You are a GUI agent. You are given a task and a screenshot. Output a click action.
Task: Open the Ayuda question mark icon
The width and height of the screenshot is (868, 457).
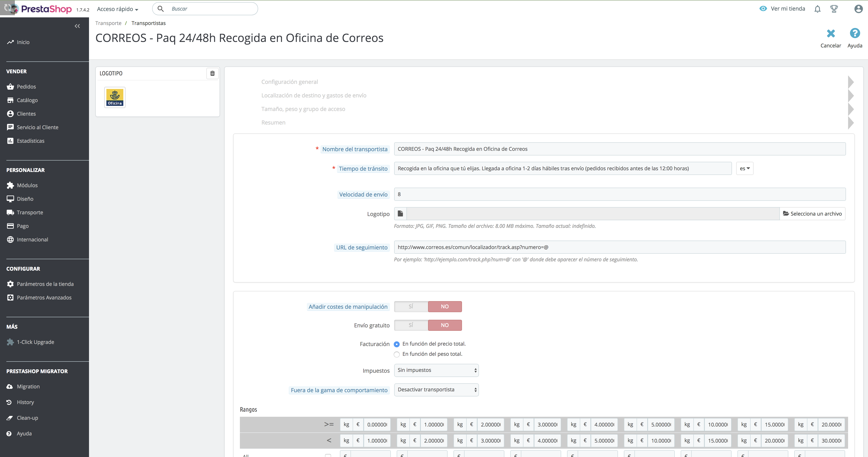pyautogui.click(x=854, y=33)
